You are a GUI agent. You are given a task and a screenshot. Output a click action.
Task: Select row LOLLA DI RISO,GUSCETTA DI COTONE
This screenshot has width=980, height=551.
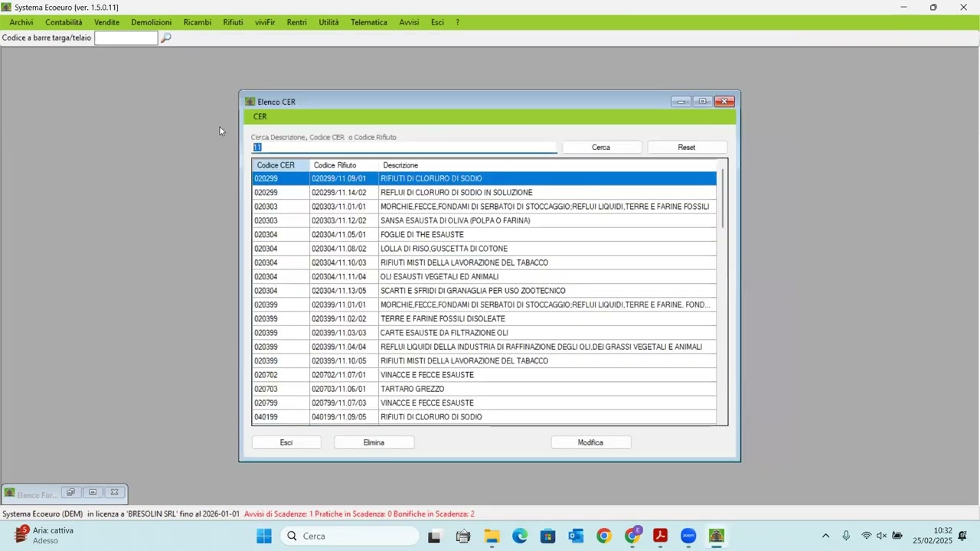485,249
